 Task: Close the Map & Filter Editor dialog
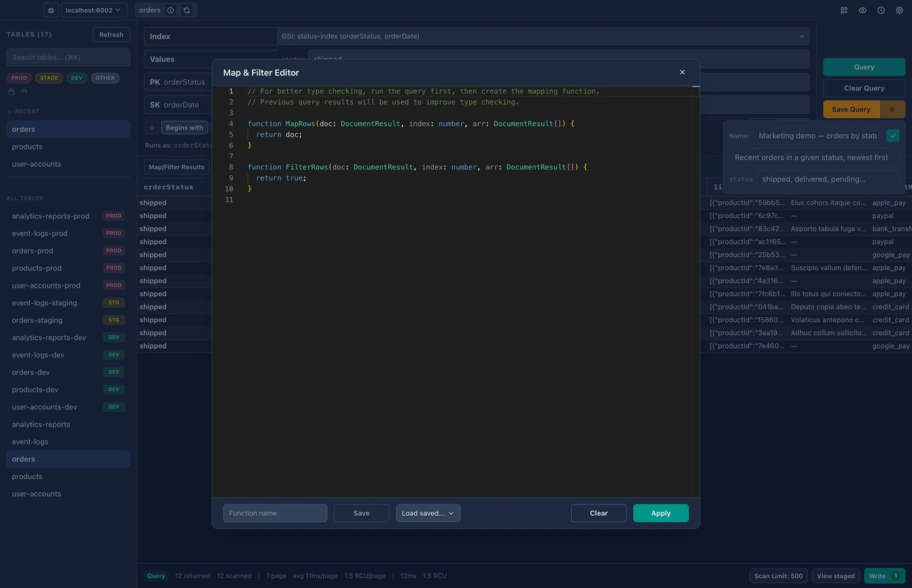click(x=682, y=72)
